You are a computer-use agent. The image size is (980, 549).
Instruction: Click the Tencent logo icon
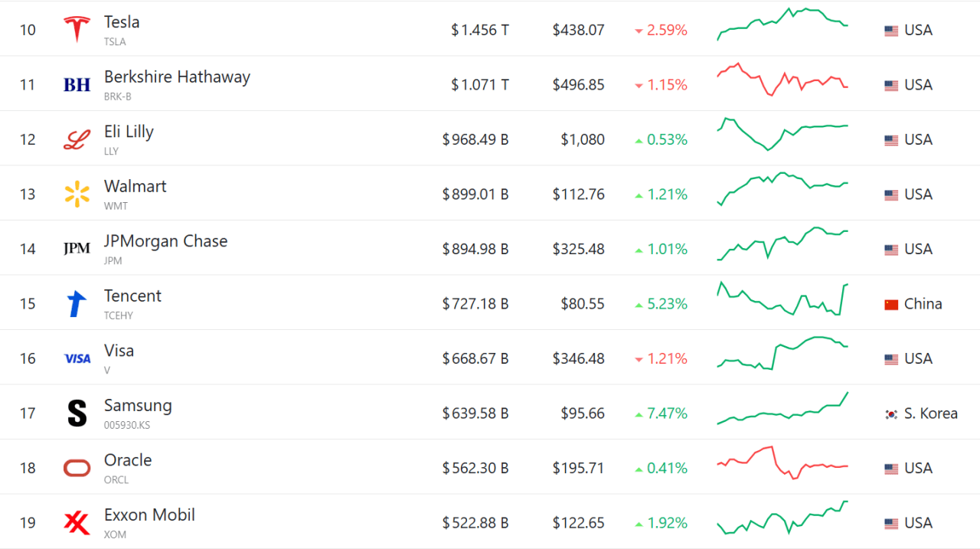(77, 304)
